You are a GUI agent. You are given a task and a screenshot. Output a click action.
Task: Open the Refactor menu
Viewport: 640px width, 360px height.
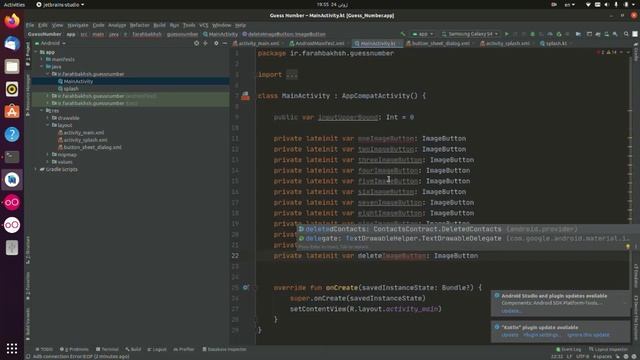coord(139,25)
